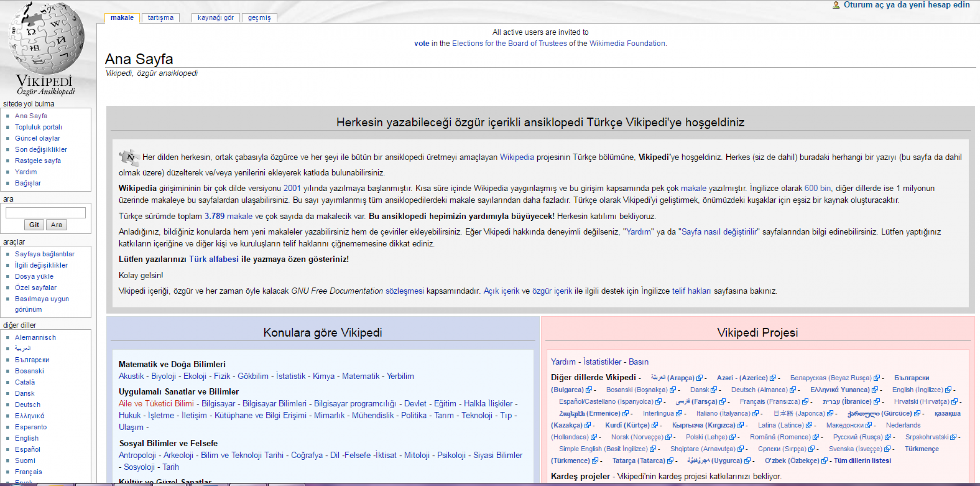
Task: Open the tartışma tab
Action: [160, 18]
